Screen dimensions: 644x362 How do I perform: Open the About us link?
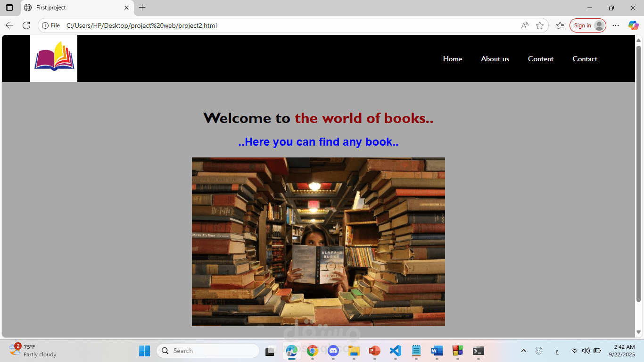coord(495,58)
